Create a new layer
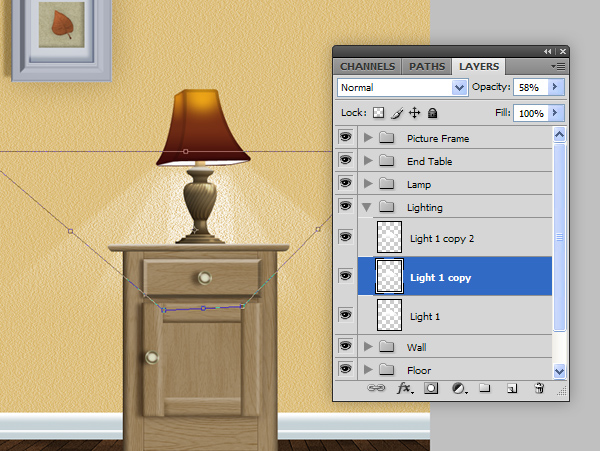This screenshot has height=451, width=600. (511, 387)
